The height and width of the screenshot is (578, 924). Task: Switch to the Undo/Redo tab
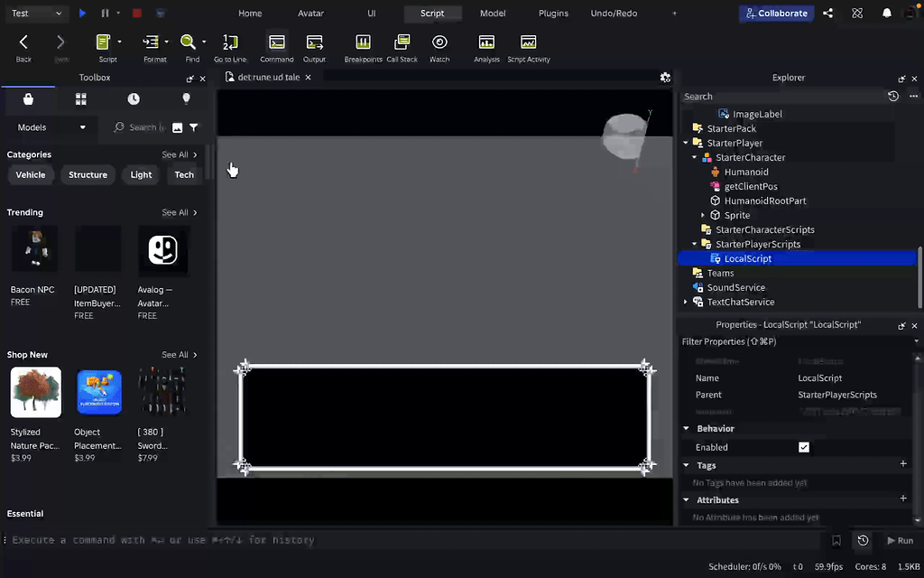614,13
